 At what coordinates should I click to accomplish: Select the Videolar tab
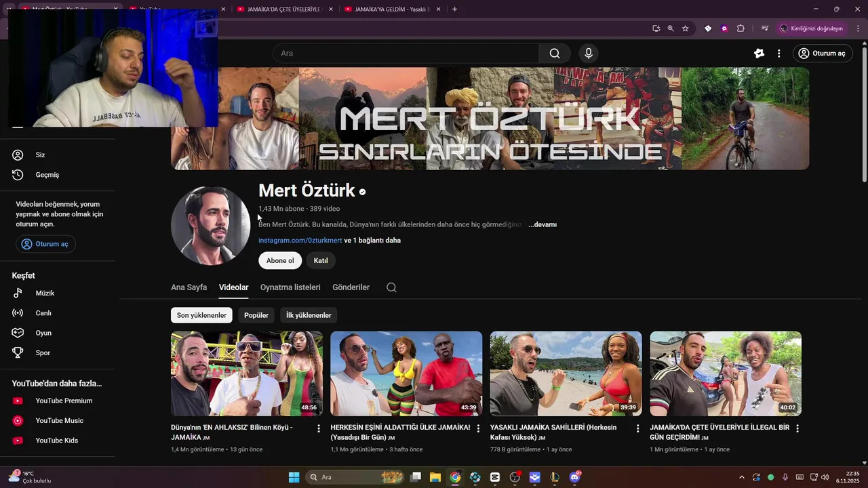click(233, 287)
